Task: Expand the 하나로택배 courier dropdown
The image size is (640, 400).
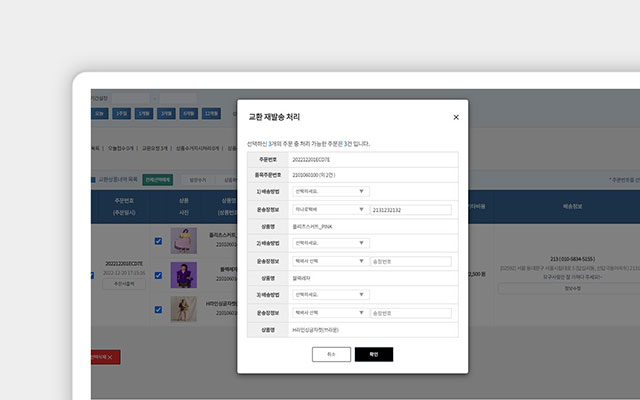Action: pos(329,209)
